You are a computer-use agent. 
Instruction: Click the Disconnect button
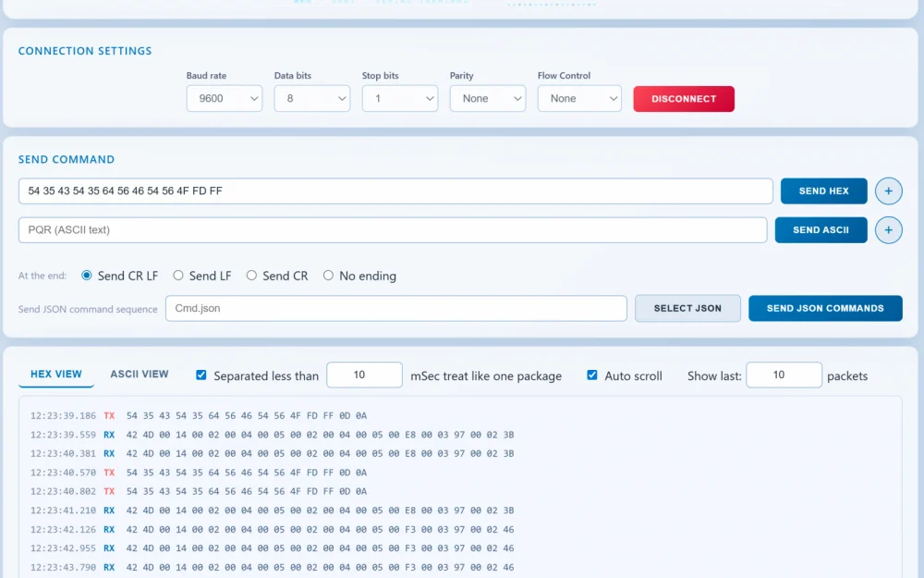point(684,99)
